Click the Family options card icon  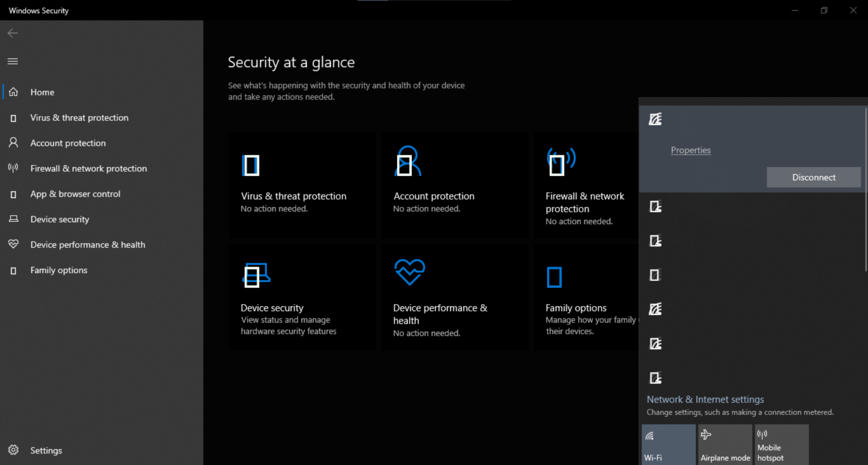[554, 277]
